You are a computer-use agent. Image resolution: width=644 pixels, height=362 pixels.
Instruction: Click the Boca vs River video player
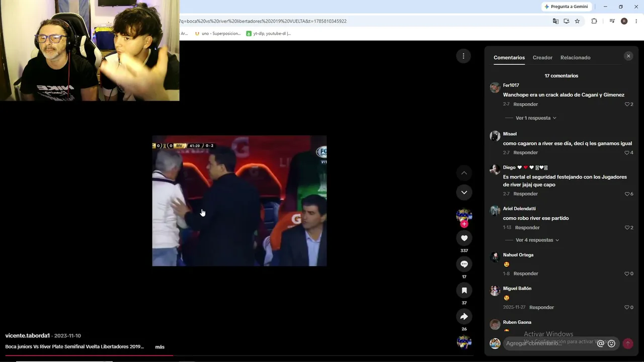pos(239,201)
